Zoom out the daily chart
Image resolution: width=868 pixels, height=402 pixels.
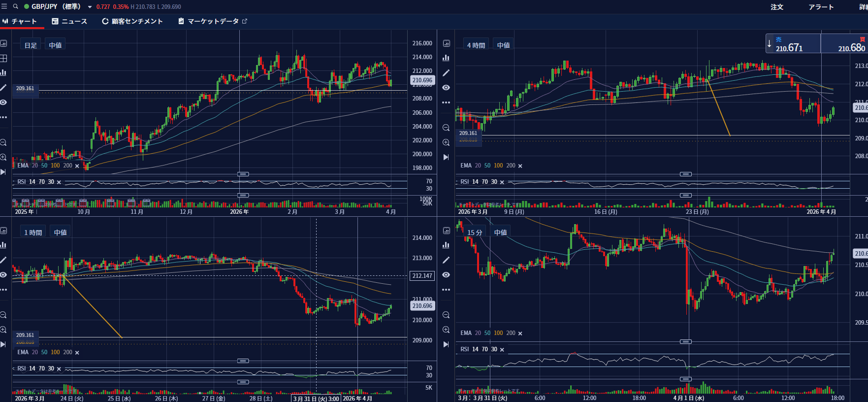pos(3,142)
